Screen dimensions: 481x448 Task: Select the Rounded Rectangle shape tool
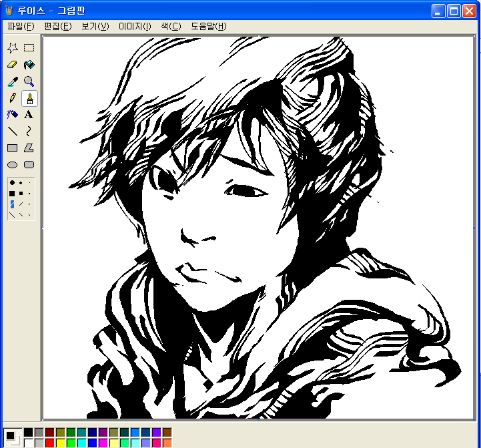point(29,165)
